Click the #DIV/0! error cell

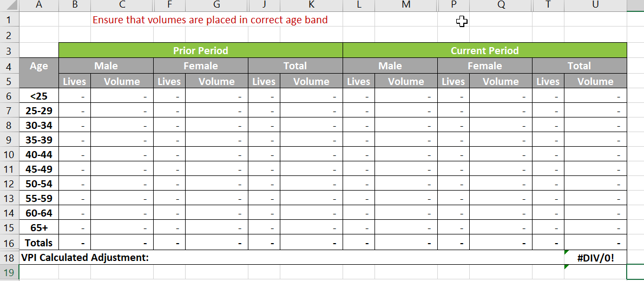595,258
